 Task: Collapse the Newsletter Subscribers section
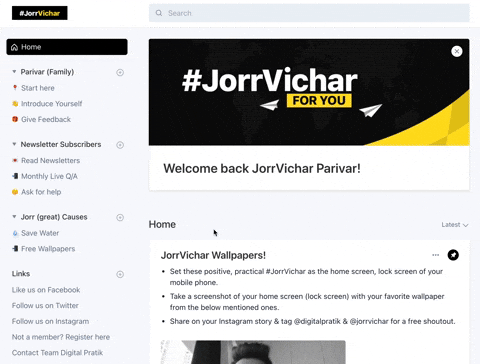tap(14, 144)
